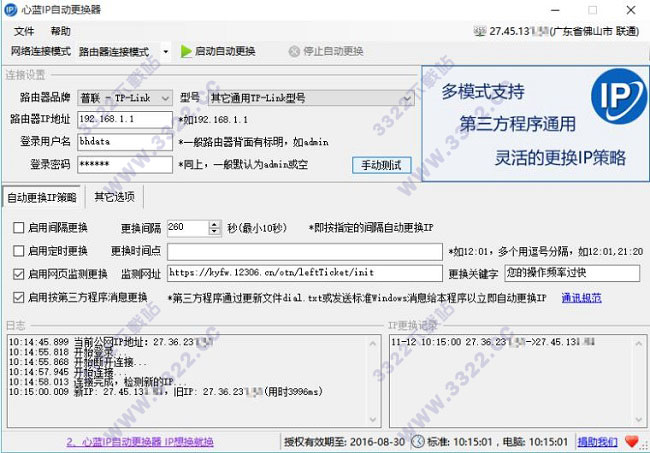This screenshot has width=650, height=453.
Task: Click the grey stop auto-change icon
Action: coord(294,51)
